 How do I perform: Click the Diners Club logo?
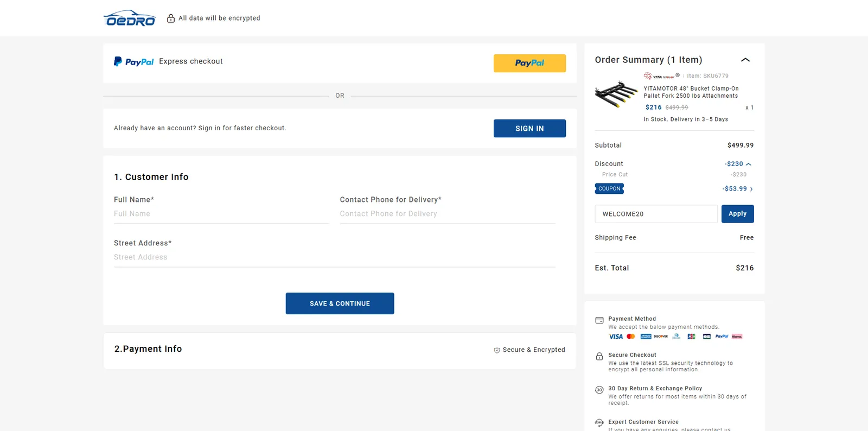coord(676,337)
